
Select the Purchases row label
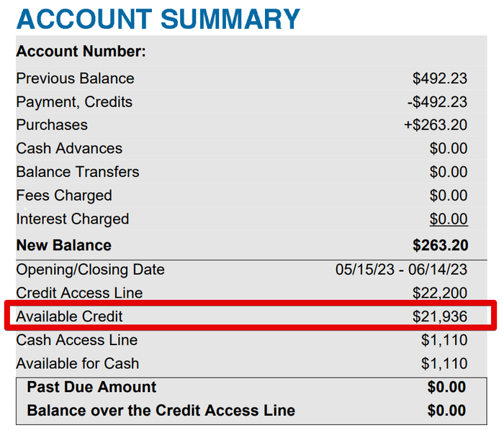(52, 125)
